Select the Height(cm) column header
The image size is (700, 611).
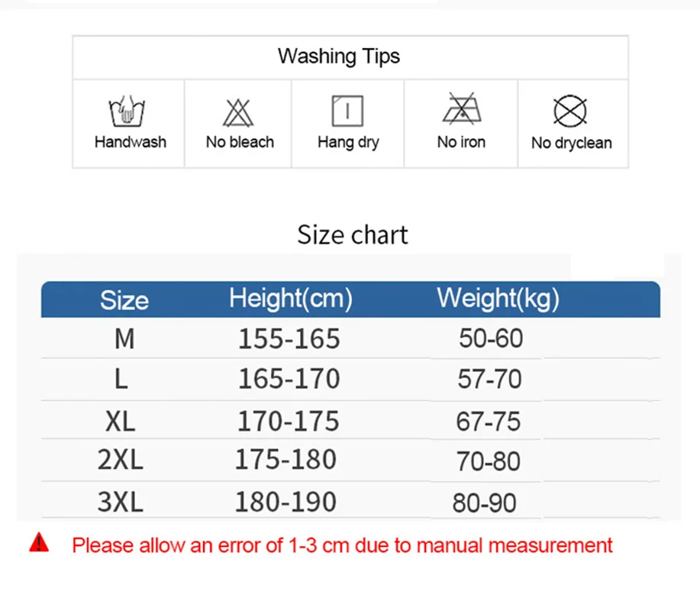[x=290, y=299]
